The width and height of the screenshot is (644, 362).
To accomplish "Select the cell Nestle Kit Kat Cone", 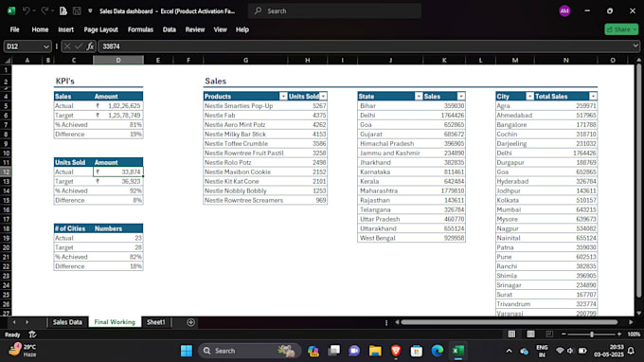I will pyautogui.click(x=244, y=181).
